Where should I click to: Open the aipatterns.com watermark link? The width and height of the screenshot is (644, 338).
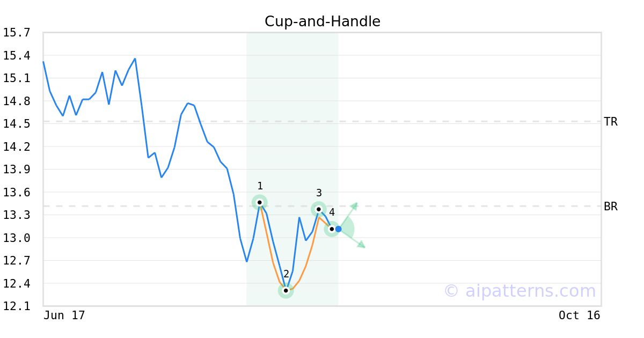(x=519, y=291)
